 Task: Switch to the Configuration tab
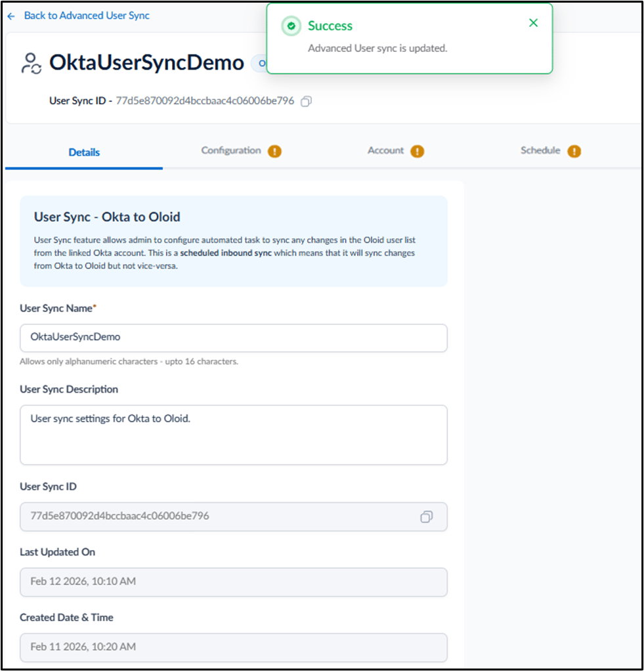click(230, 150)
